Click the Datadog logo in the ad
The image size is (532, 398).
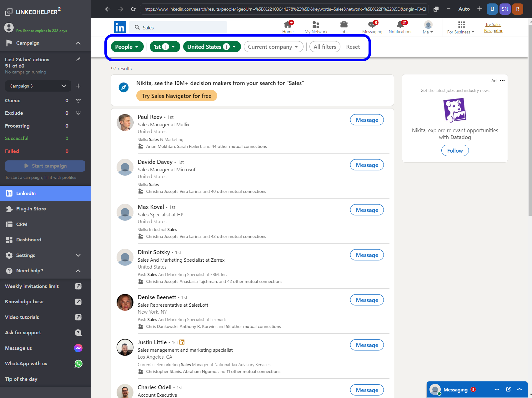455,110
